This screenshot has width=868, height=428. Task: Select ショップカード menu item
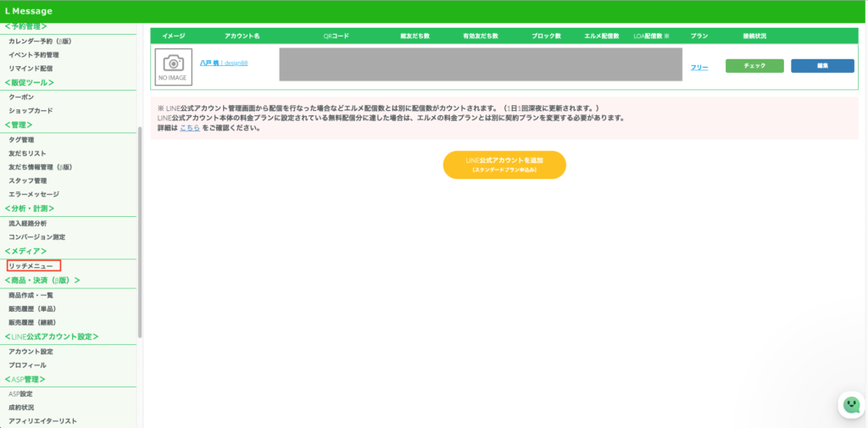point(31,110)
